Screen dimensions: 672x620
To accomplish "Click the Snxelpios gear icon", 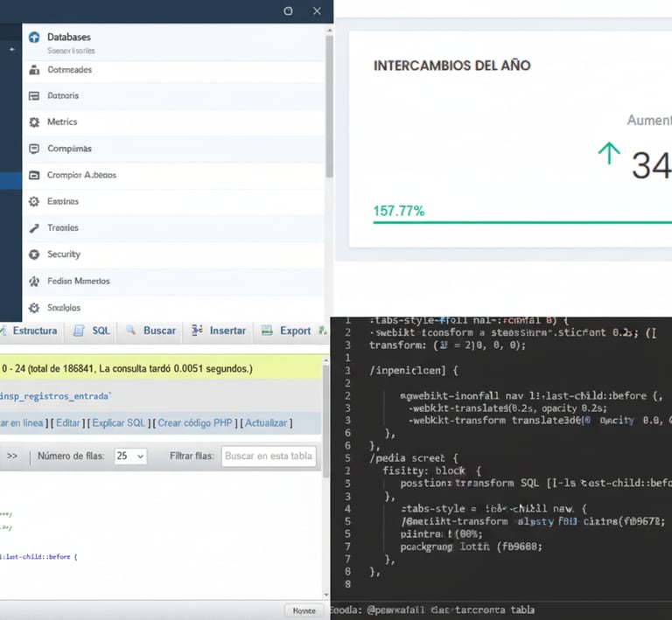I will click(34, 308).
